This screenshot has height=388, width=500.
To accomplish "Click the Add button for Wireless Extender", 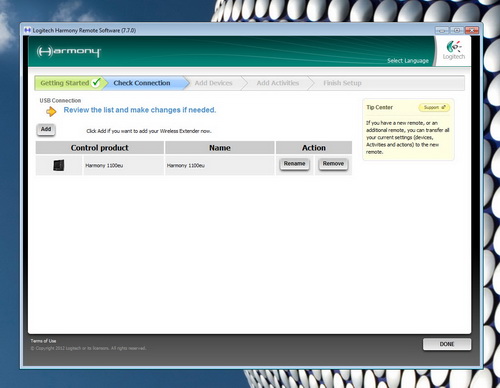I will tap(46, 129).
